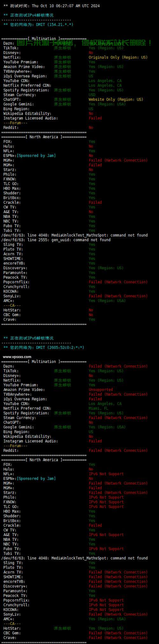Click the 'gen_uuid: command not found' error line

click(56, 240)
